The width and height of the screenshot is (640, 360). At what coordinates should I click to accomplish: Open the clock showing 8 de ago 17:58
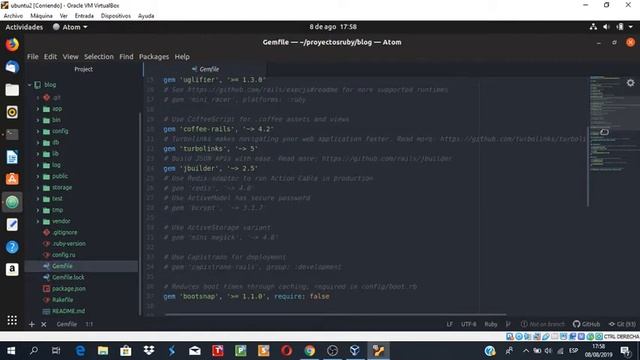(333, 27)
